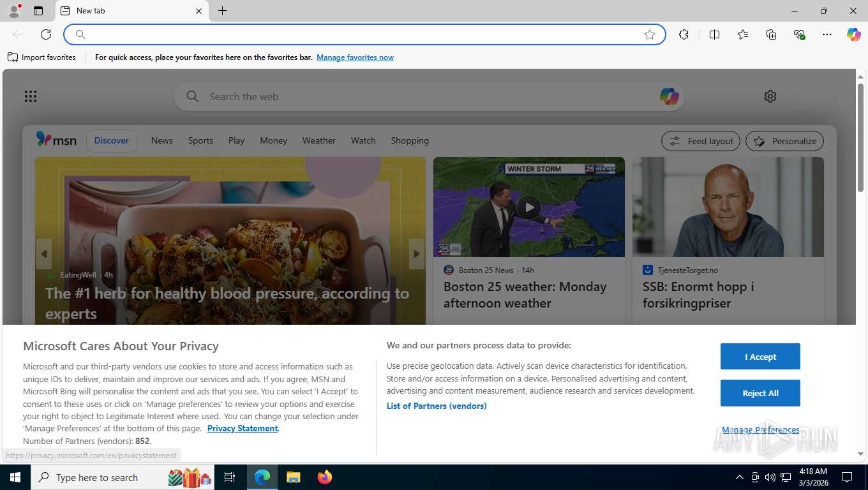Select the Discover tab
This screenshot has width=868, height=490.
[111, 140]
